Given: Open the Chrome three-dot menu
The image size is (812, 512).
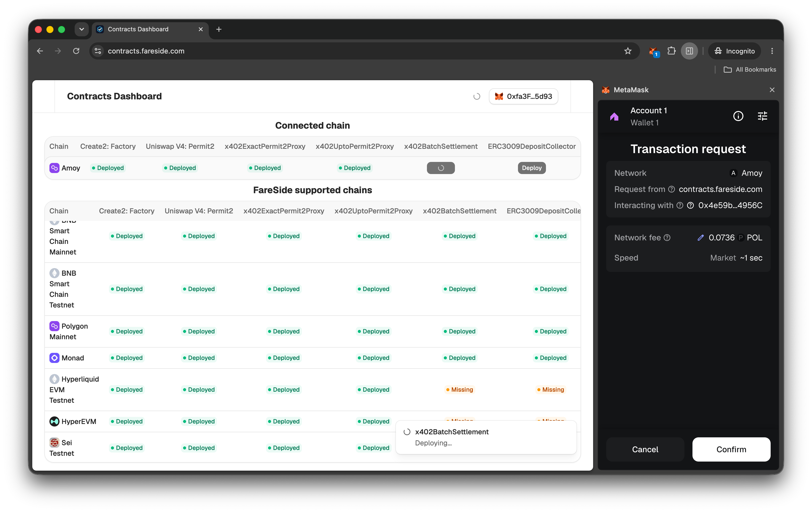Looking at the screenshot, I should coord(772,51).
